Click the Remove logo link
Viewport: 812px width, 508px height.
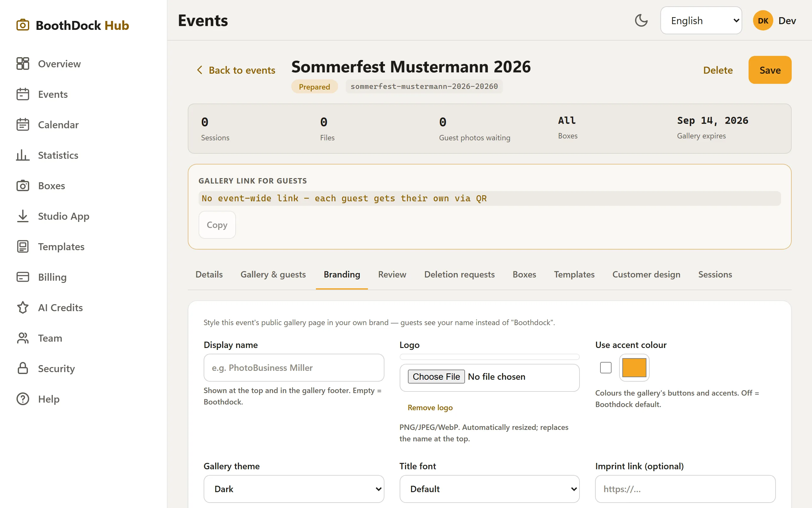point(430,408)
